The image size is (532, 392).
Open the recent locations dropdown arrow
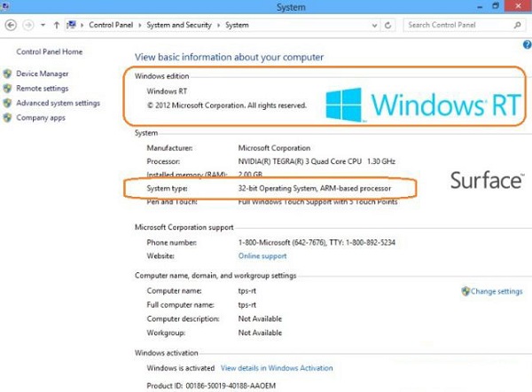click(43, 25)
